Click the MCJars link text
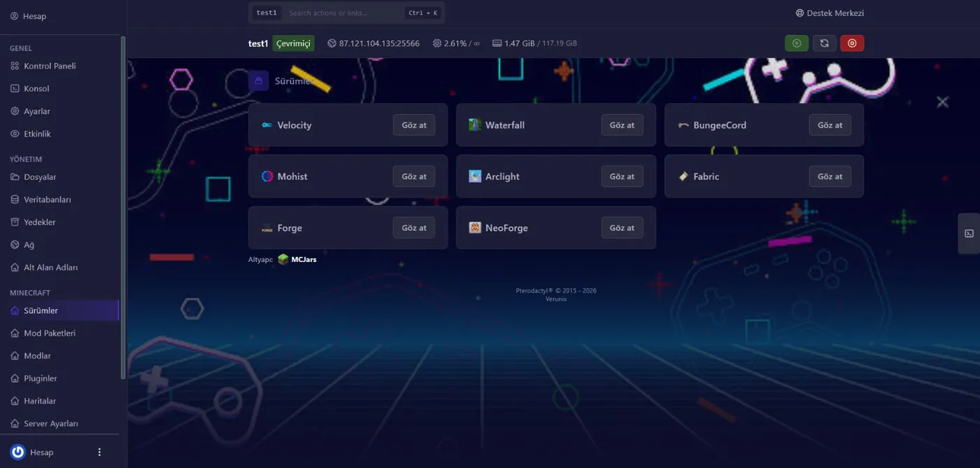The height and width of the screenshot is (468, 980). click(304, 260)
